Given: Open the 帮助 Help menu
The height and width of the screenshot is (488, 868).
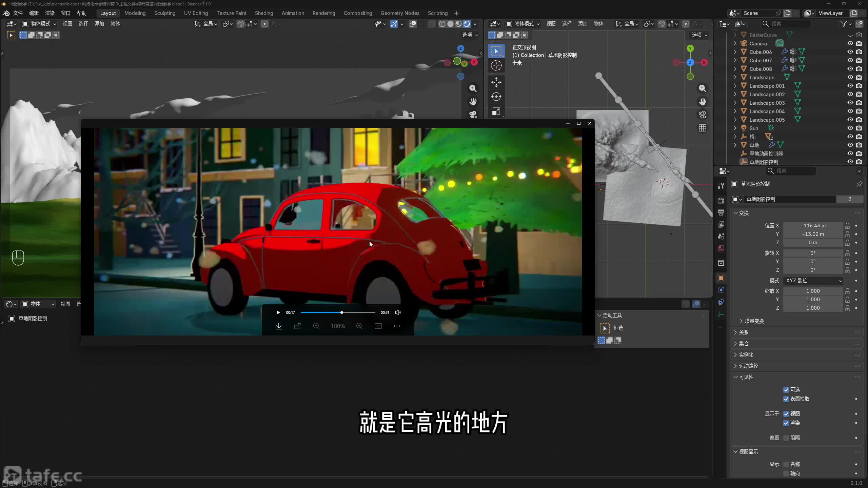Looking at the screenshot, I should click(x=82, y=13).
